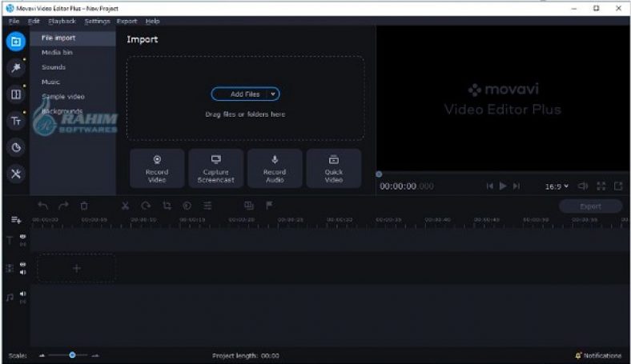Mute the video track with speaker icon

(x=22, y=272)
